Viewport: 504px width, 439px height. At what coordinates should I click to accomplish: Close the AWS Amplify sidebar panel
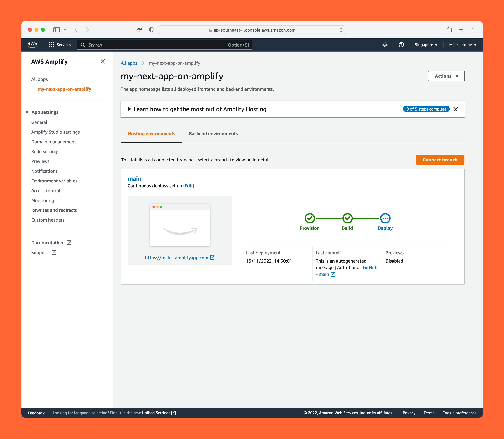click(103, 62)
